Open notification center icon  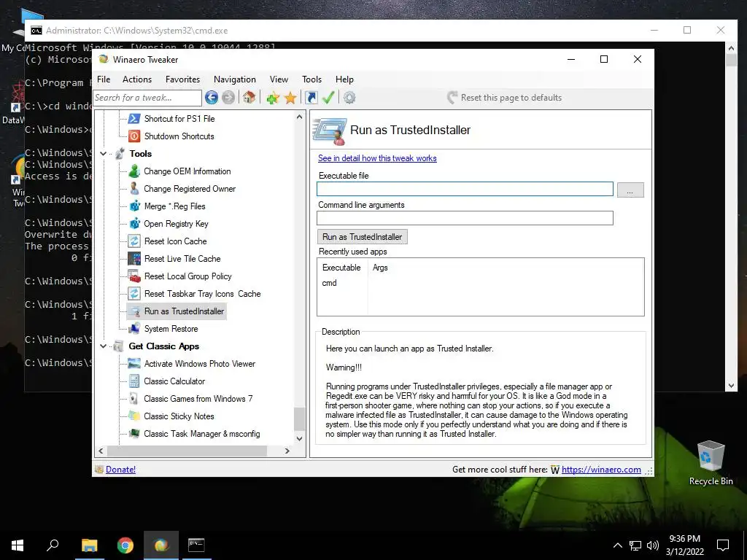point(723,545)
